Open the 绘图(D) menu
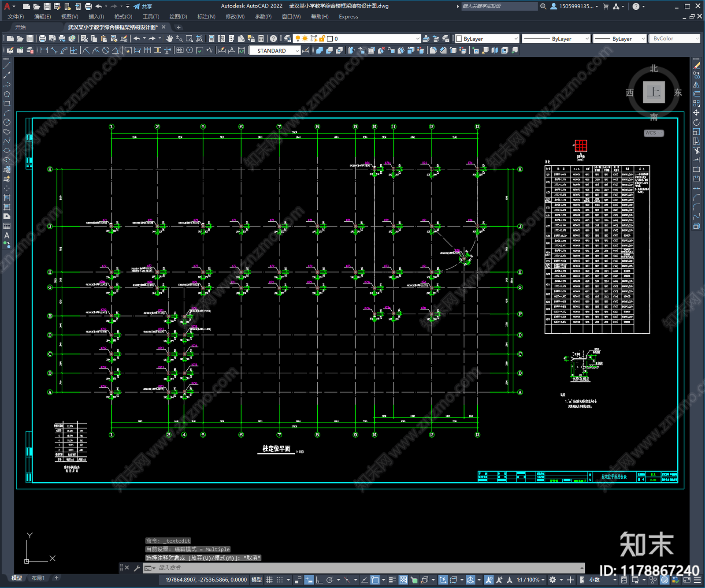Image resolution: width=705 pixels, height=588 pixels. click(178, 17)
